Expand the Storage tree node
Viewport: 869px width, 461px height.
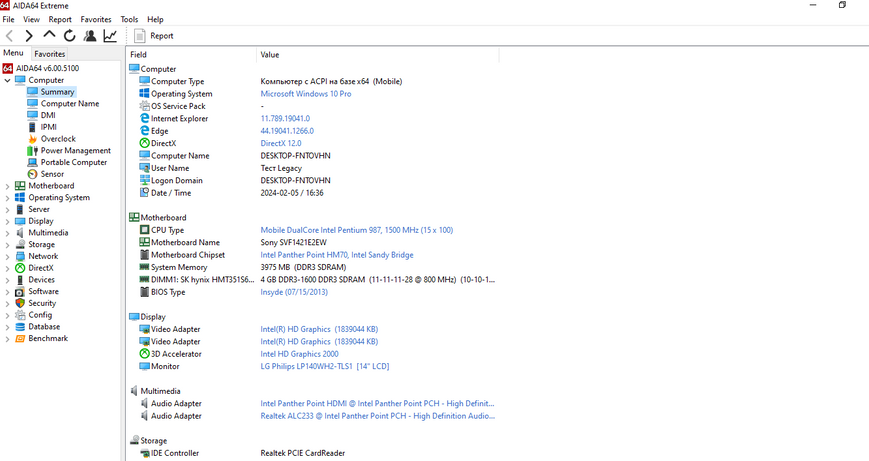point(7,245)
